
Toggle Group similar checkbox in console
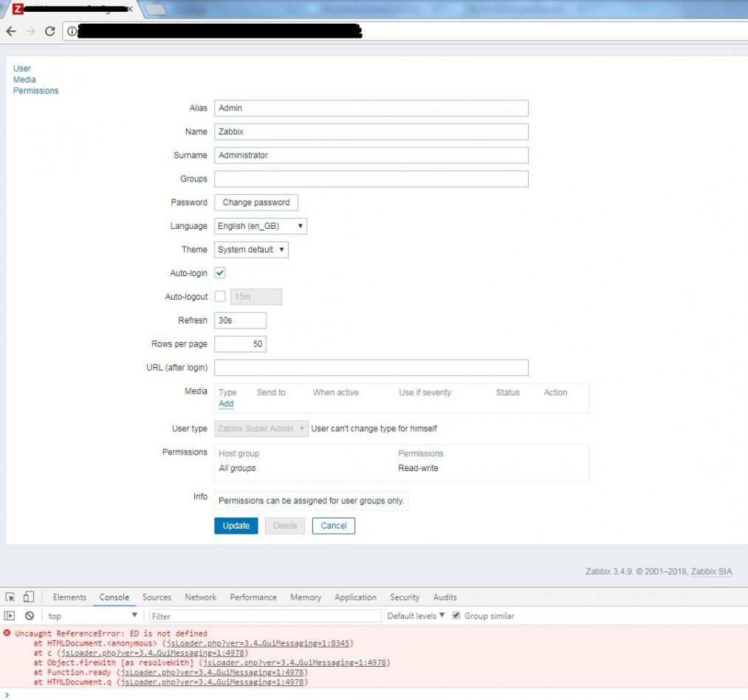pos(456,615)
